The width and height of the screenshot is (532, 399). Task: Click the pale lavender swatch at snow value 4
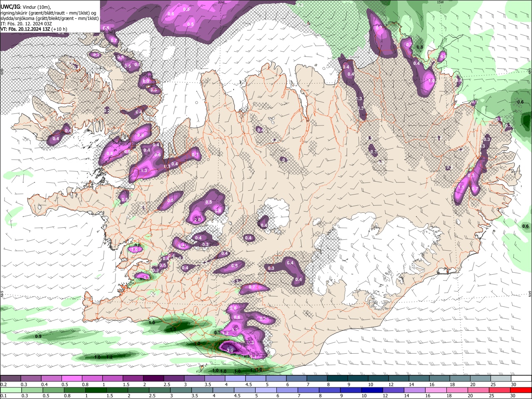click(x=235, y=379)
